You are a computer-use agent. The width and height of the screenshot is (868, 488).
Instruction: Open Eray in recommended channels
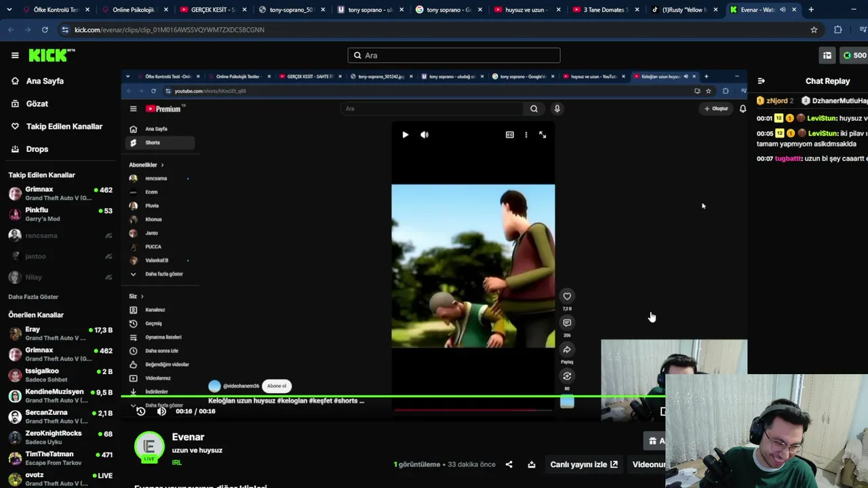coord(60,333)
